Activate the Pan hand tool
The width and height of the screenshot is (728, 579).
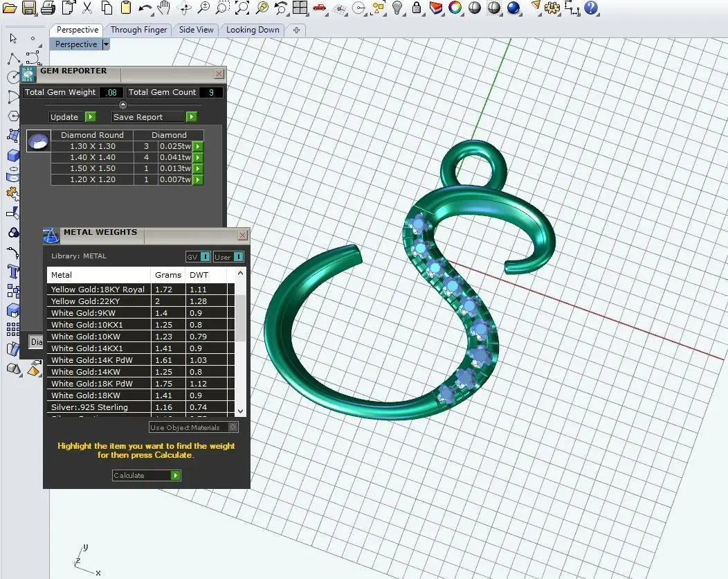[x=163, y=8]
